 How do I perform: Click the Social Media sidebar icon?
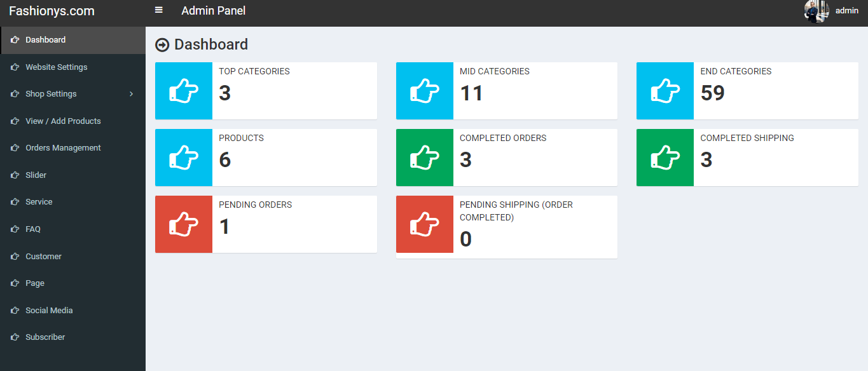[14, 310]
